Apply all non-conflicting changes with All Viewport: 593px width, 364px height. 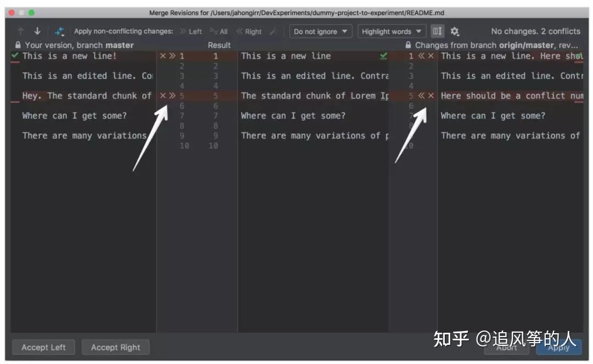click(219, 31)
